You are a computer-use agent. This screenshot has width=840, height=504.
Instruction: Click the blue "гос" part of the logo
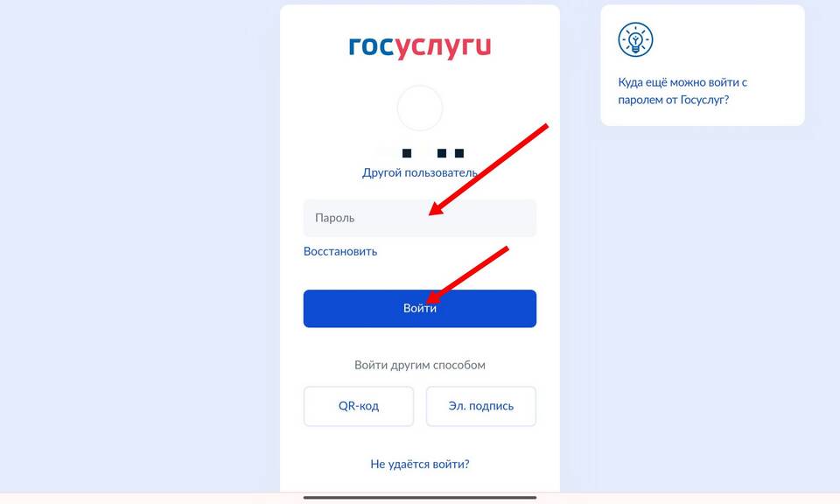(x=371, y=46)
